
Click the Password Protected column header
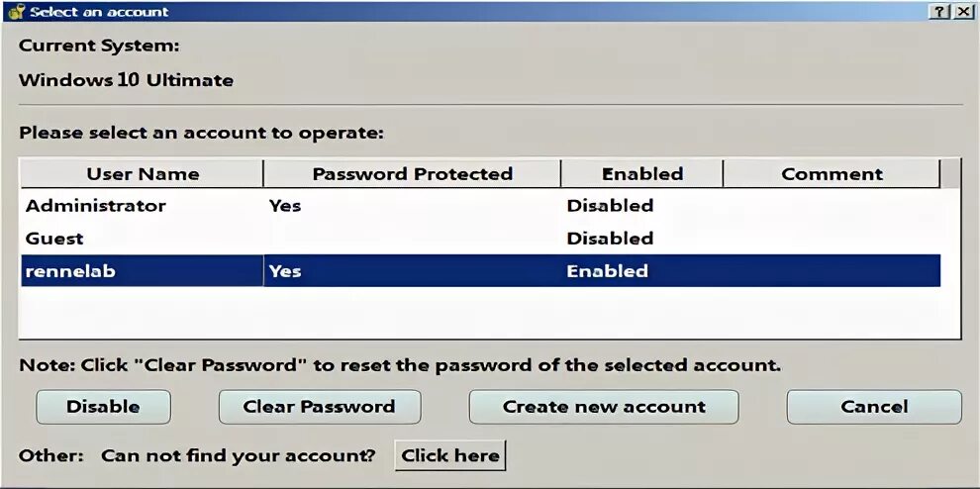pos(412,174)
